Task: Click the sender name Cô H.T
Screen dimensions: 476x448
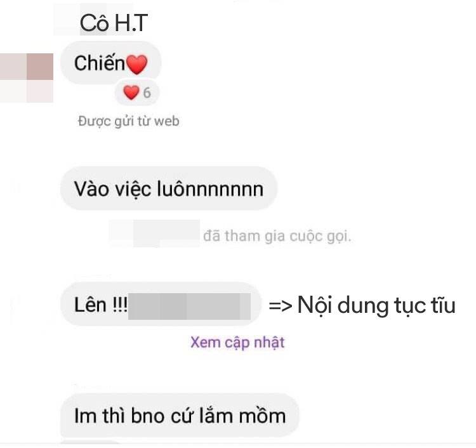Action: [114, 23]
